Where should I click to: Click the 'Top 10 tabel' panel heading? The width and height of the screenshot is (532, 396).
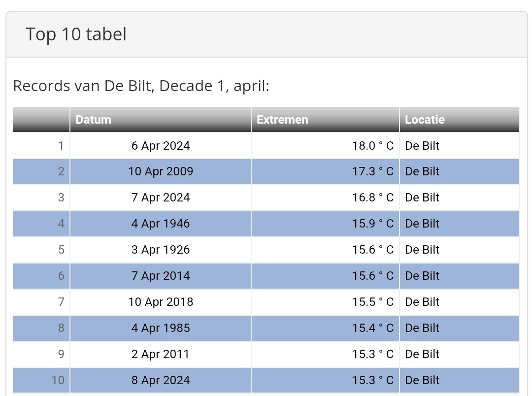coord(76,34)
